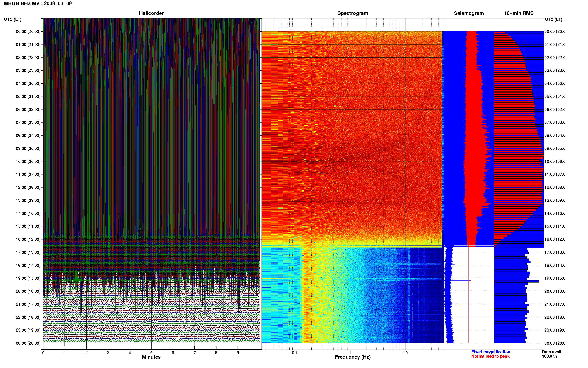The image size is (588, 368).
Task: Click the left '14:00 (10:00)' time label
Action: point(28,213)
